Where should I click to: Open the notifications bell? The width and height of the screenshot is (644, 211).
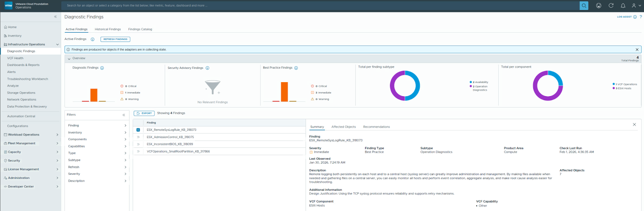(623, 6)
